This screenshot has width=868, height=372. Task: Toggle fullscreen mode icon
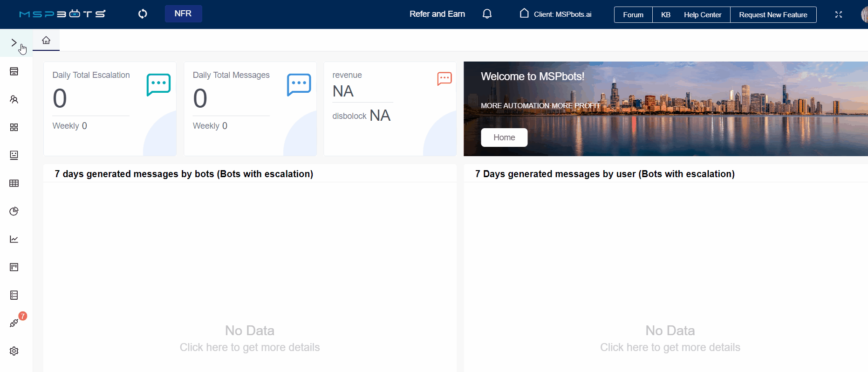pyautogui.click(x=838, y=14)
